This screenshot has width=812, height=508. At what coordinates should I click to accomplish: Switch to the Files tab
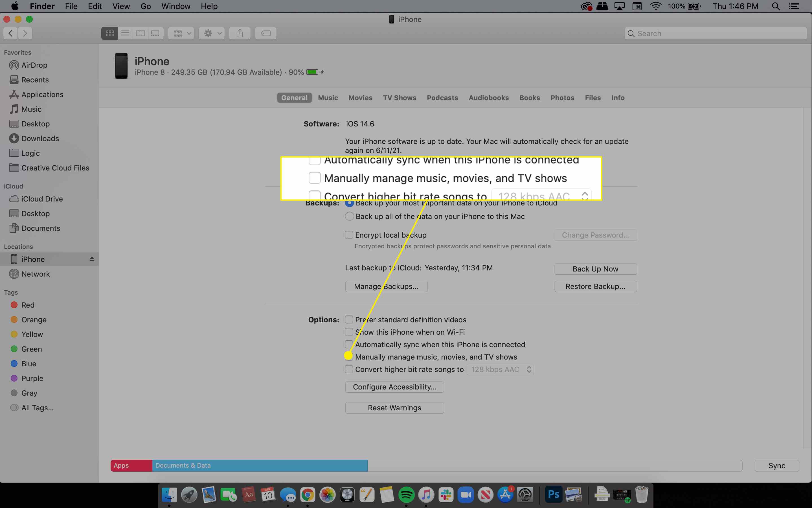point(593,98)
